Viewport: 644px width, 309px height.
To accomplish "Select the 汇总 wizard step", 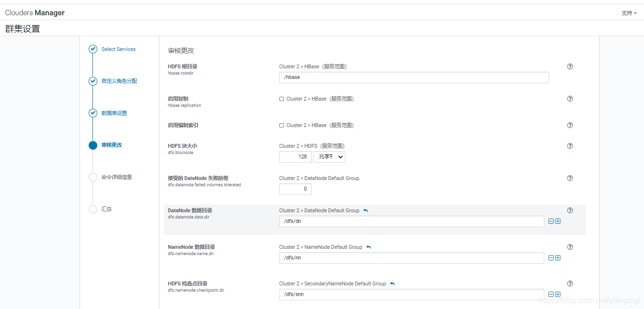I will click(x=106, y=209).
